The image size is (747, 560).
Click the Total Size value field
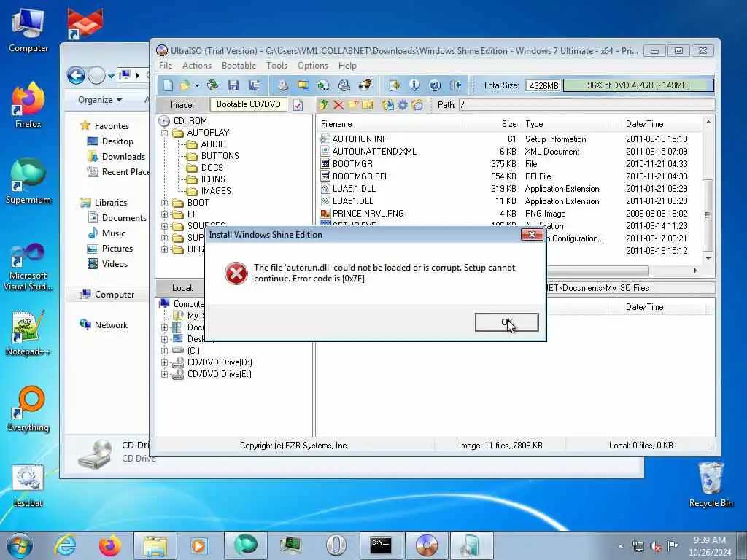543,86
